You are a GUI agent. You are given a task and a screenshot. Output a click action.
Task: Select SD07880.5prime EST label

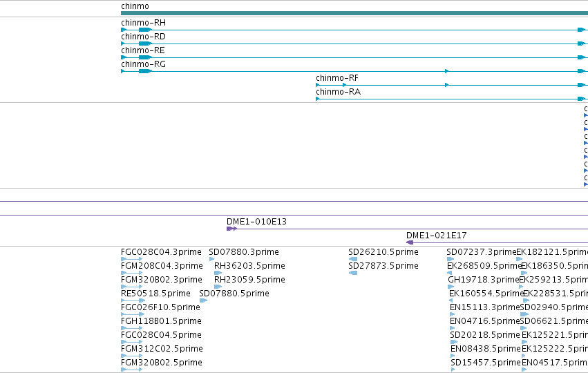pyautogui.click(x=234, y=294)
